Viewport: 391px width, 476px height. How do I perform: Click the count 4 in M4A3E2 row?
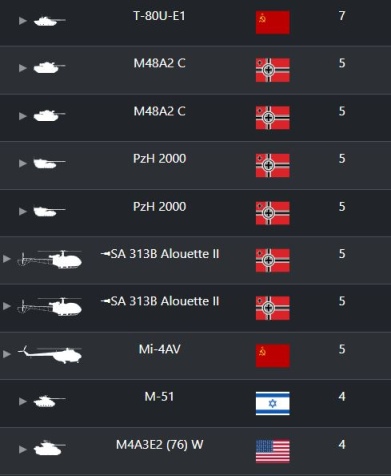(x=342, y=445)
